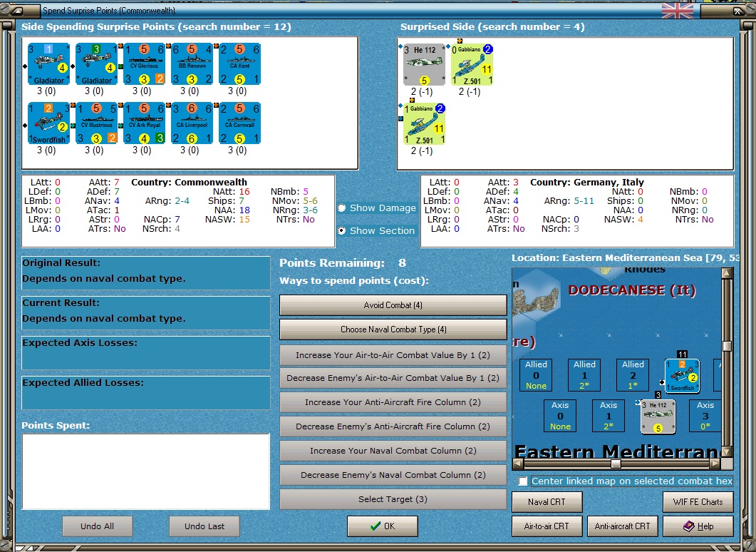Click the Select Target (3) option
The image size is (756, 552).
click(393, 499)
